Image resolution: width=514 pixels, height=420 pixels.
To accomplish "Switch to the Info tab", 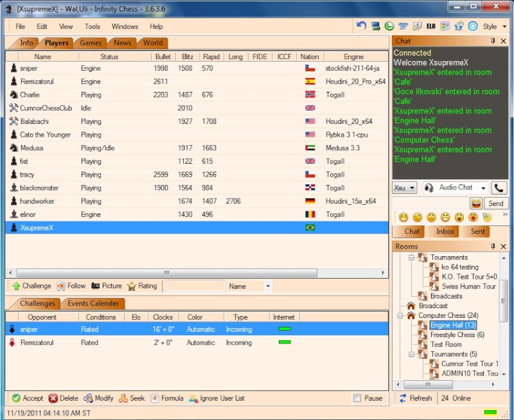I will [26, 43].
